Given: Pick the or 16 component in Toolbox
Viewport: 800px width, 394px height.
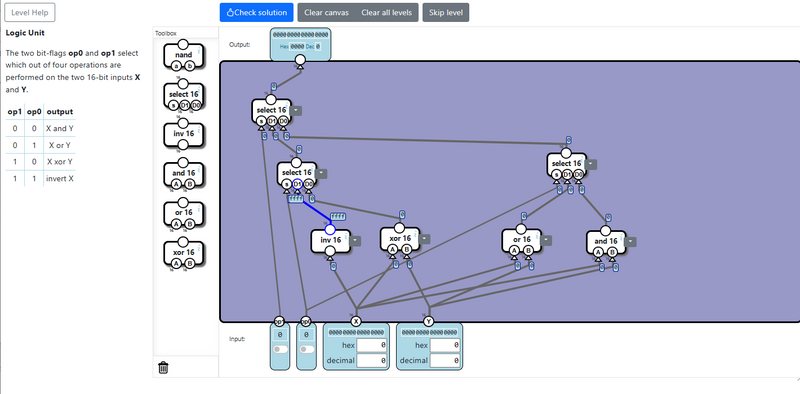Looking at the screenshot, I should (183, 213).
